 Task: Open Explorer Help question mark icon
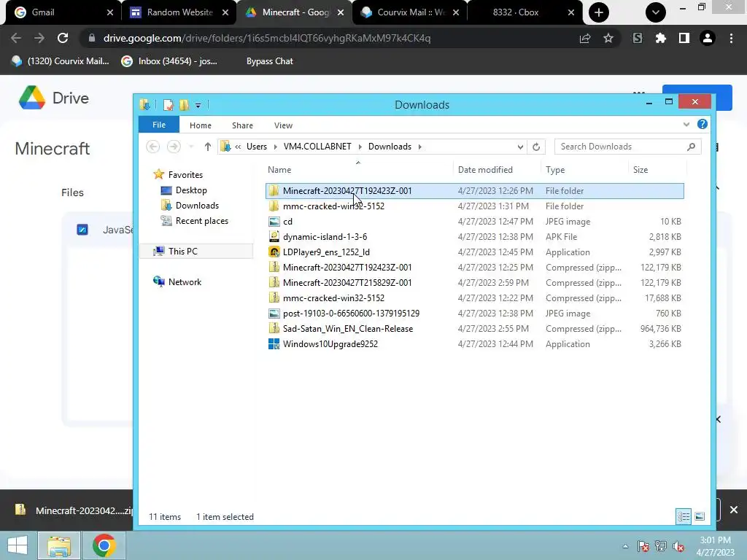[703, 124]
